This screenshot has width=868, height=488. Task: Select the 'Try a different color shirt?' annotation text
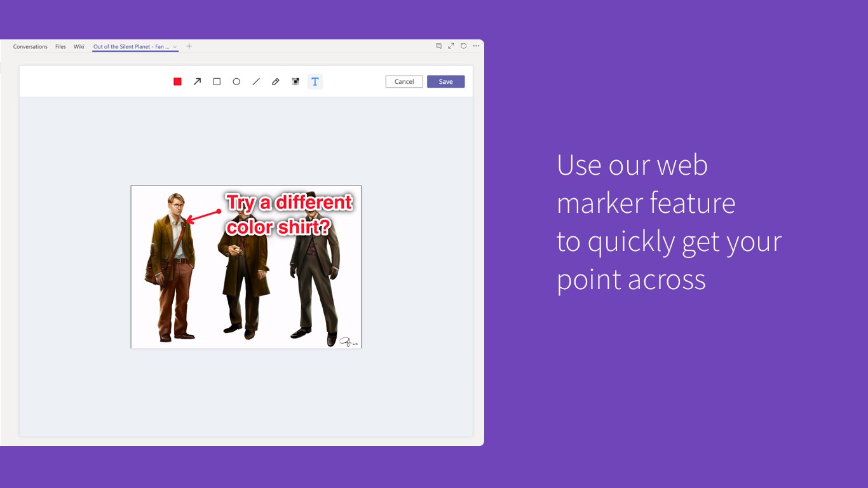tap(289, 215)
